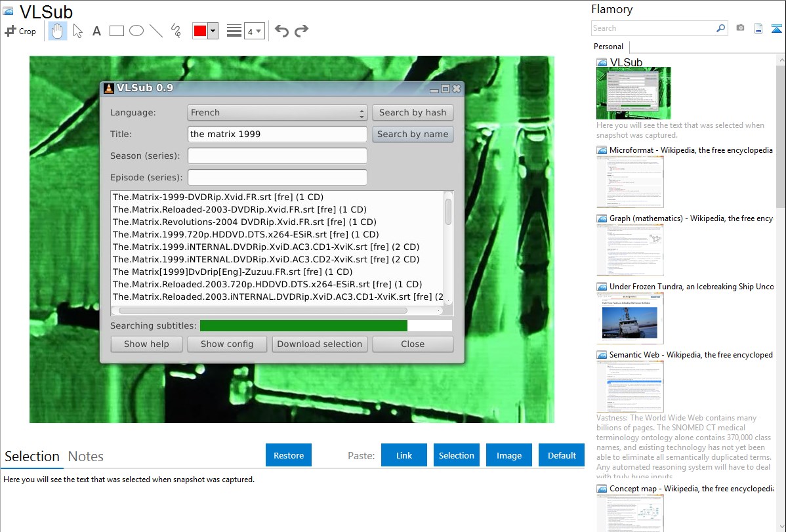The width and height of the screenshot is (786, 532).
Task: Click into the Flamory Search field
Action: click(x=653, y=28)
